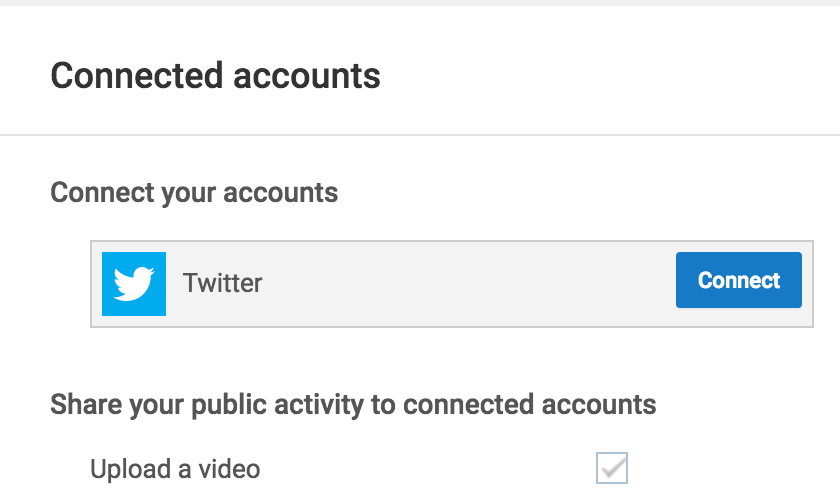Click the divider line below the page heading
The image size is (840, 500).
click(420, 135)
